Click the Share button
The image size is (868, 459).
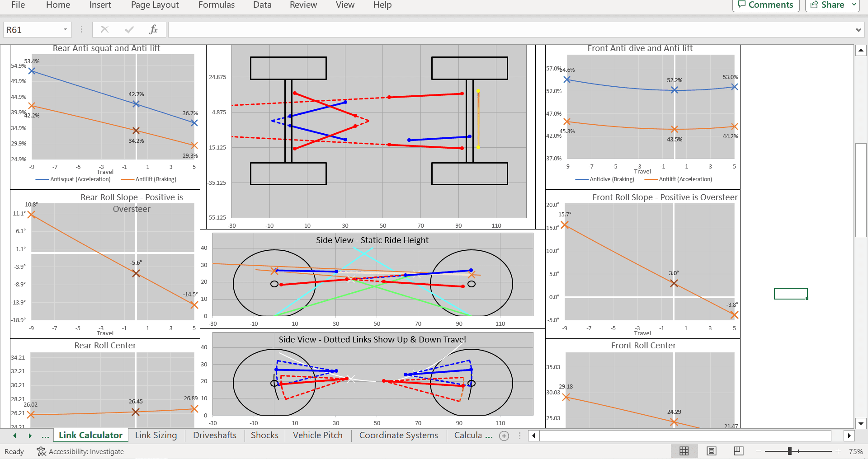coord(828,5)
